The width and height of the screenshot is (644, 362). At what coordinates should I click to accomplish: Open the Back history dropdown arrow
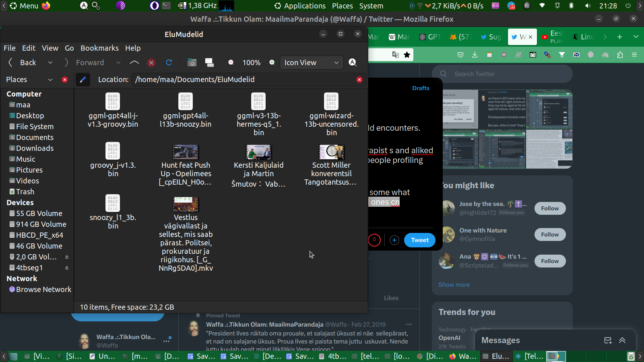pyautogui.click(x=50, y=62)
